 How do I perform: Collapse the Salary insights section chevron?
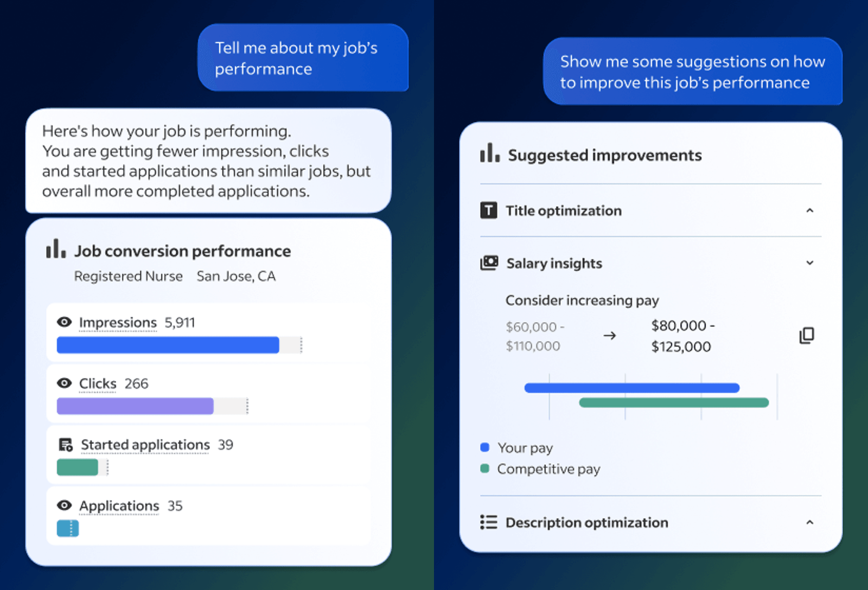click(810, 263)
